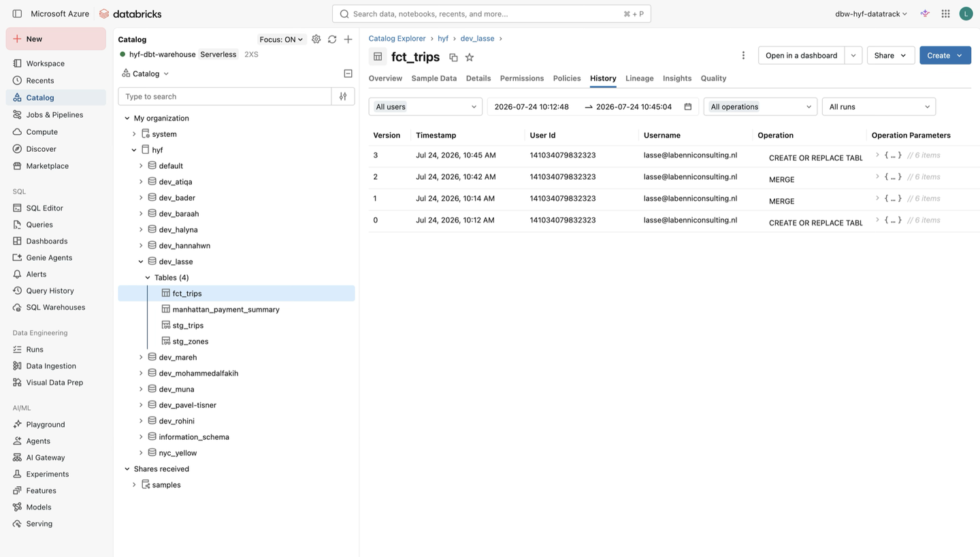Open the Catalog type dropdown
The image size is (980, 557).
[146, 74]
